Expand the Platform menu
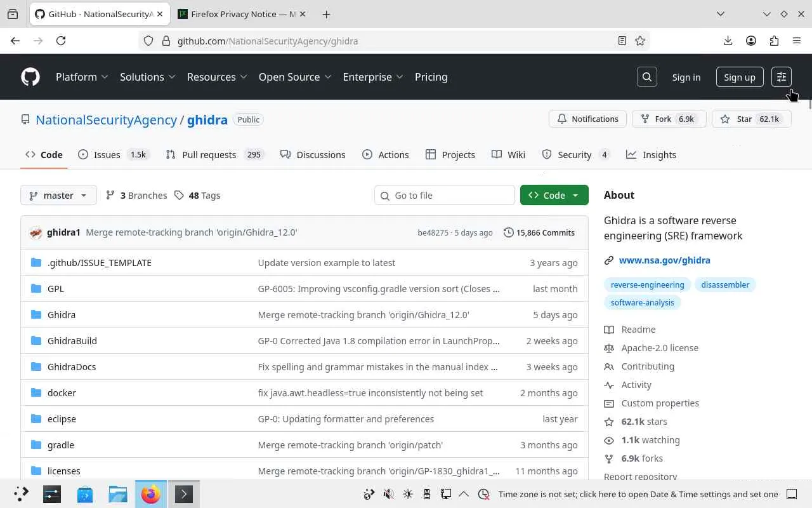Screen dimensions: 812x508 coord(82,77)
